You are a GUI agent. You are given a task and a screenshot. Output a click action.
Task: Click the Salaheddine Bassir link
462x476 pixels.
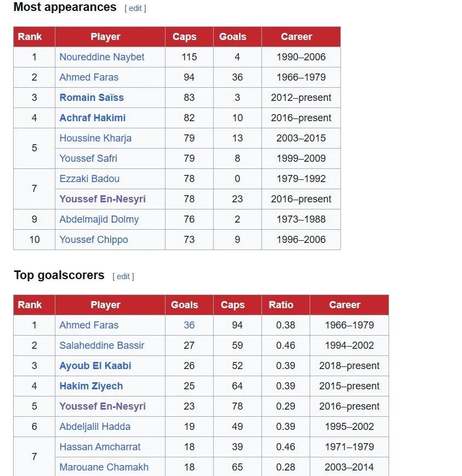tap(102, 345)
